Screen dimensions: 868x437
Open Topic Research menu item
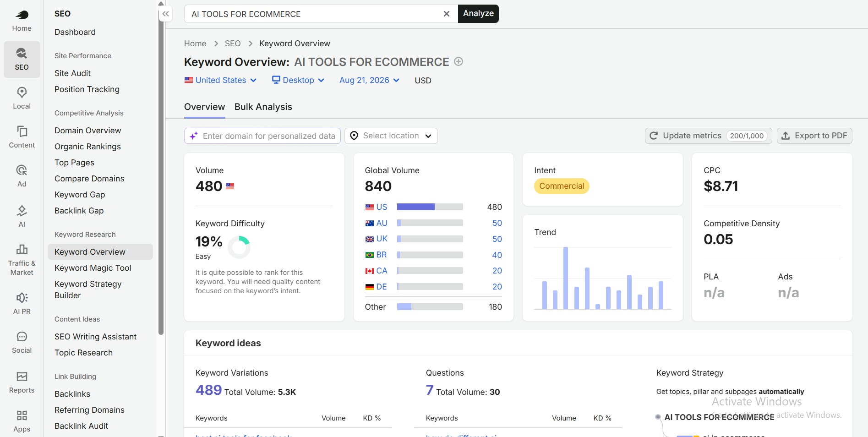(83, 353)
